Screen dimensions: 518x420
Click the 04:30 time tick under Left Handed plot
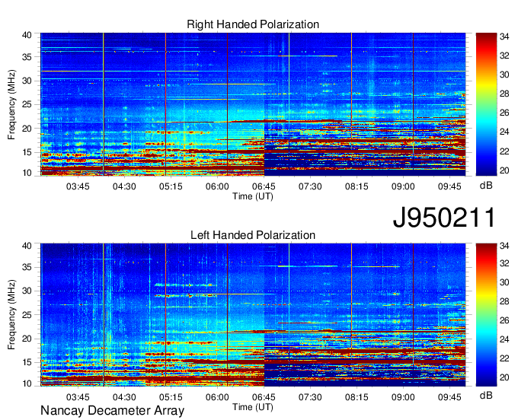point(124,397)
